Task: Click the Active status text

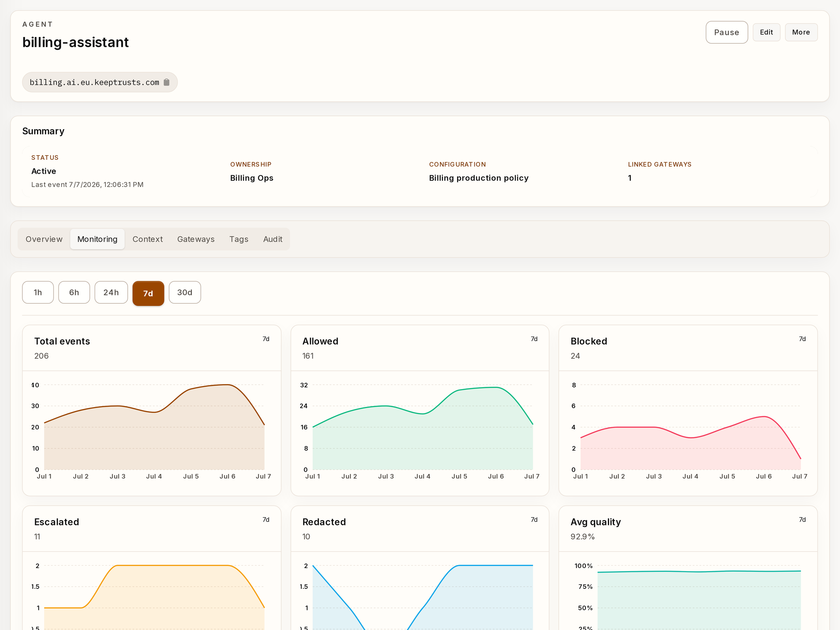Action: click(44, 171)
